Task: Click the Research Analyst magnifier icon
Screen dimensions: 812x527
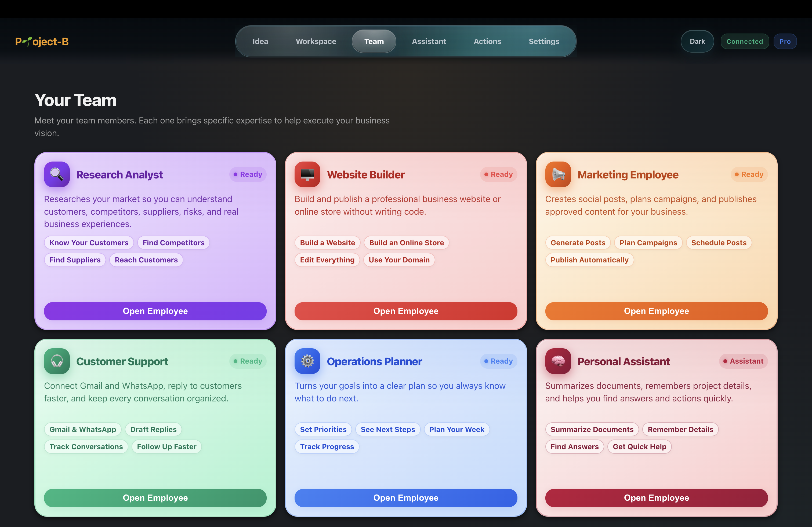Action: (x=57, y=174)
